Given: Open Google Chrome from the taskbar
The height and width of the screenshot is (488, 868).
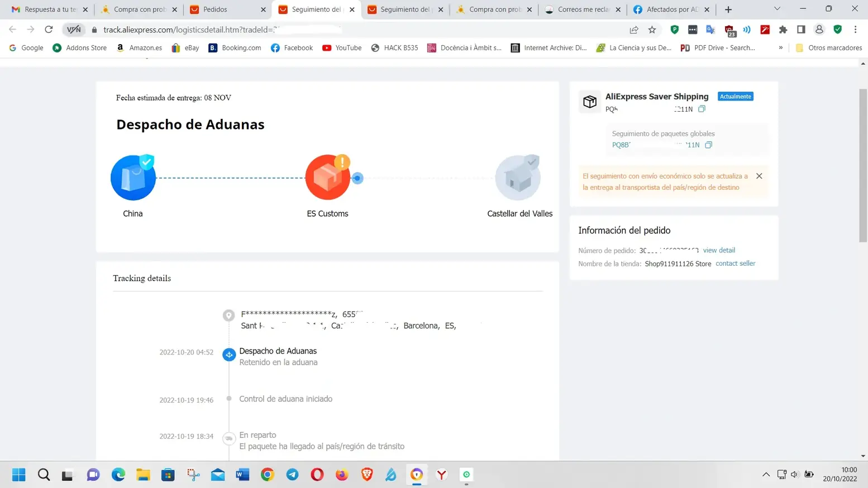Looking at the screenshot, I should click(268, 475).
